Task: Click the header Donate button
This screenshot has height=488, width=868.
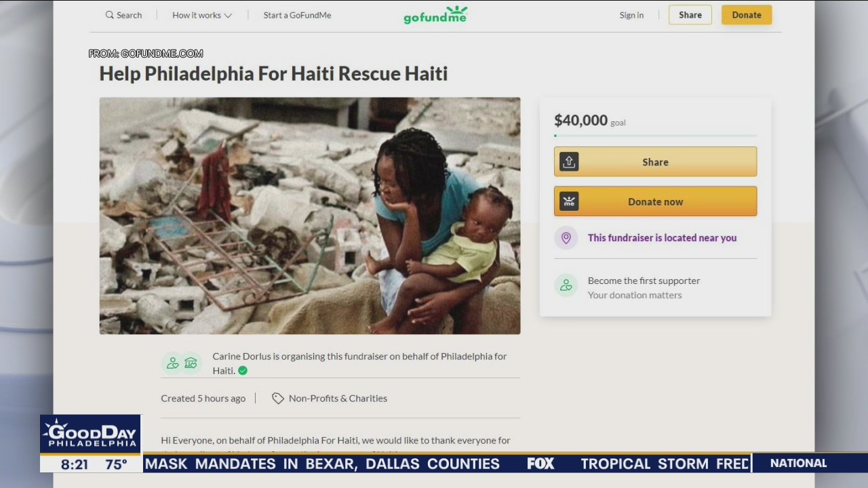Action: pos(747,15)
